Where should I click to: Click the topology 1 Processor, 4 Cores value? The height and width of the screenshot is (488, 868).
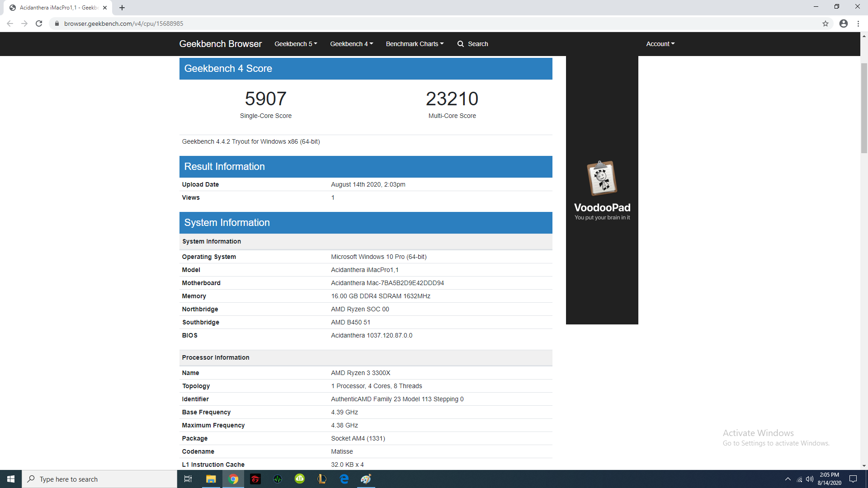click(376, 386)
